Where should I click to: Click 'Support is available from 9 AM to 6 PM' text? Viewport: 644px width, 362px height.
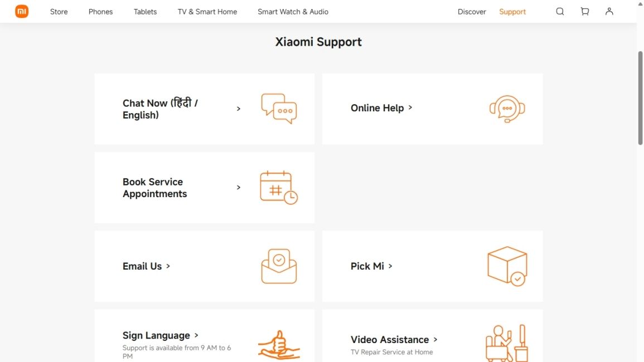(177, 352)
